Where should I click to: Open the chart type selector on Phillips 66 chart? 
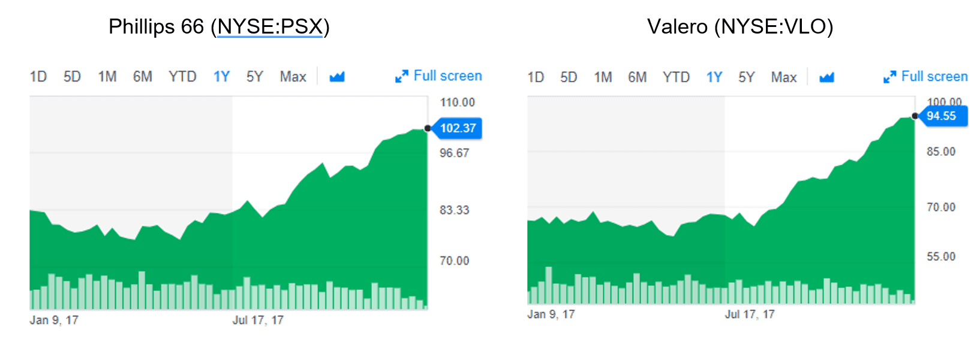[x=336, y=76]
